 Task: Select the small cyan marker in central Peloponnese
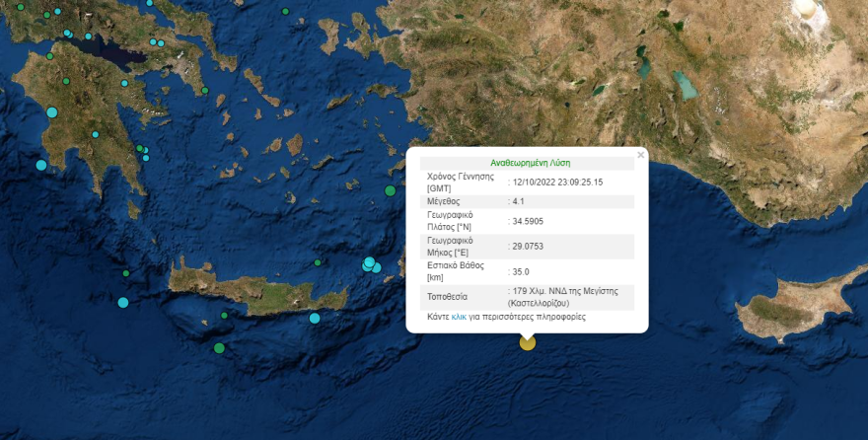96,134
